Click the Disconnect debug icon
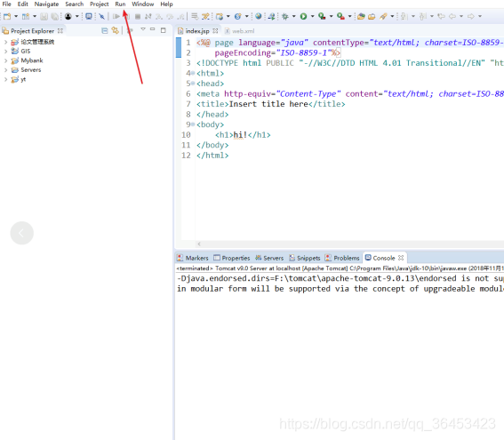The image size is (504, 440). (x=148, y=16)
